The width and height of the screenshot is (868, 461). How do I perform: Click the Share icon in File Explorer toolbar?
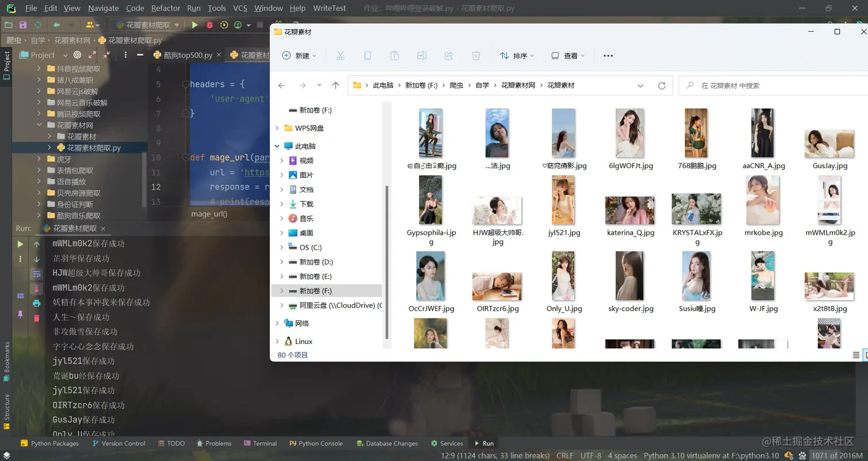click(x=449, y=56)
